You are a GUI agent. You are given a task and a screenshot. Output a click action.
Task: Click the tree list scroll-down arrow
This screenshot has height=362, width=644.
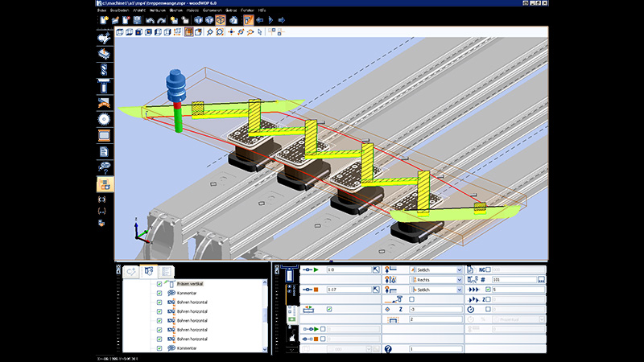tap(265, 349)
